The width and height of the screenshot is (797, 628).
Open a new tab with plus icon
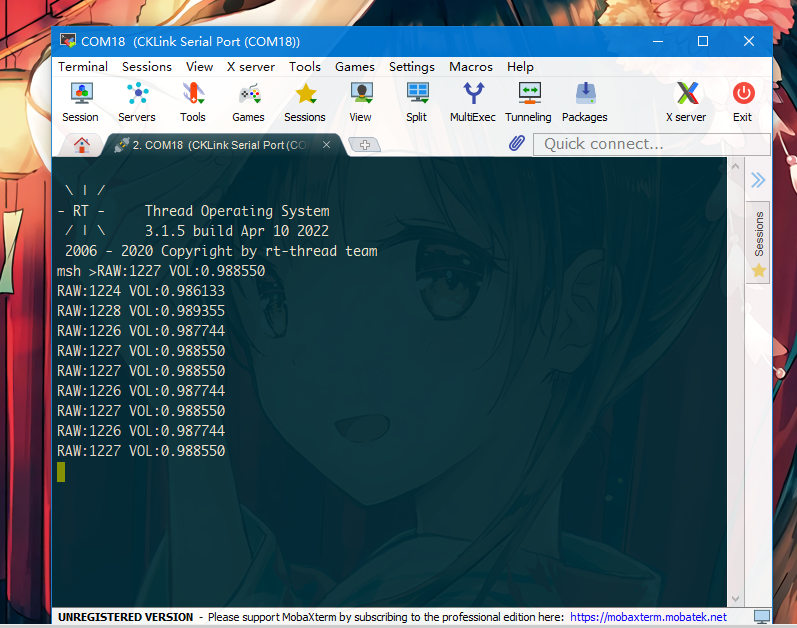364,145
